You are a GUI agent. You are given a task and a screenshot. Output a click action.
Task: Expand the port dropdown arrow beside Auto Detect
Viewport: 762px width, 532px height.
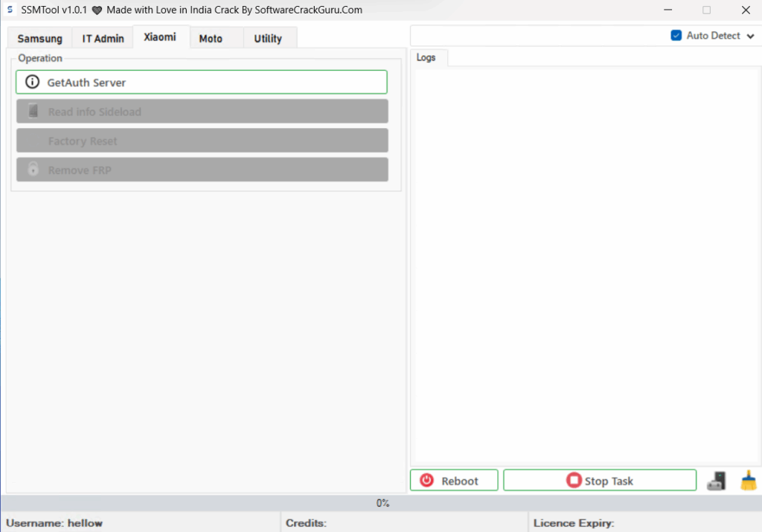[x=749, y=36]
